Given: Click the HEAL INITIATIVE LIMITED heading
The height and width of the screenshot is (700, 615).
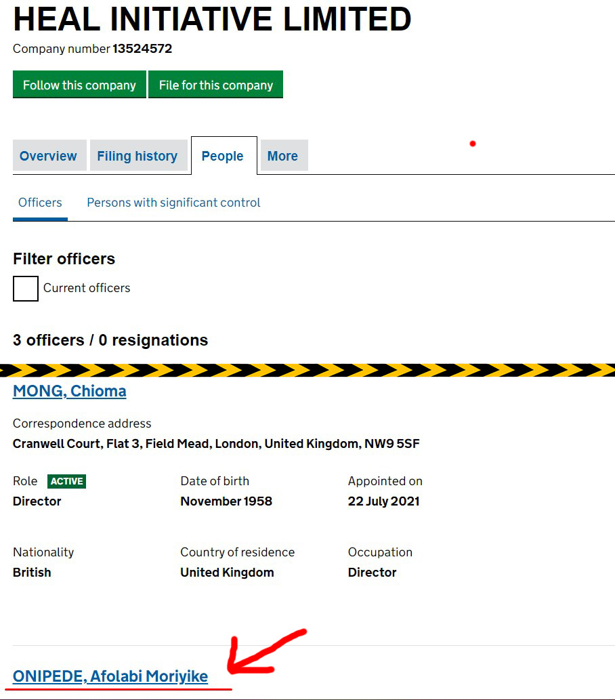Looking at the screenshot, I should [212, 19].
